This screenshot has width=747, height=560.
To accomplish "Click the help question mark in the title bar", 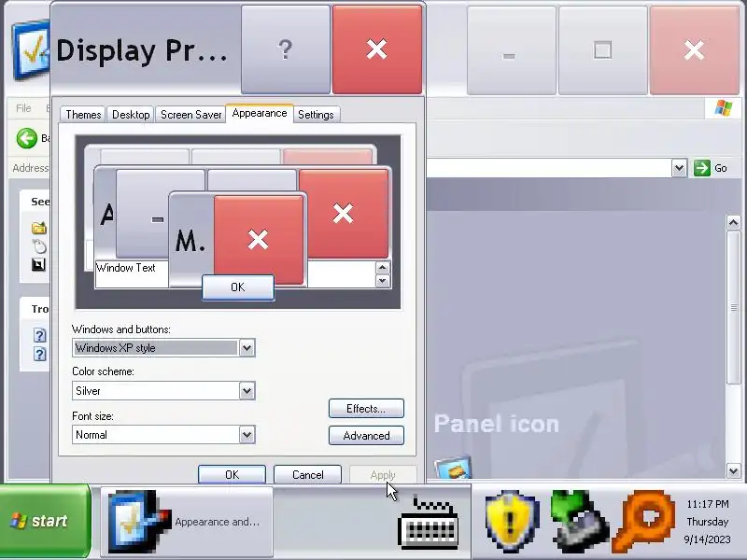I will pos(286,49).
